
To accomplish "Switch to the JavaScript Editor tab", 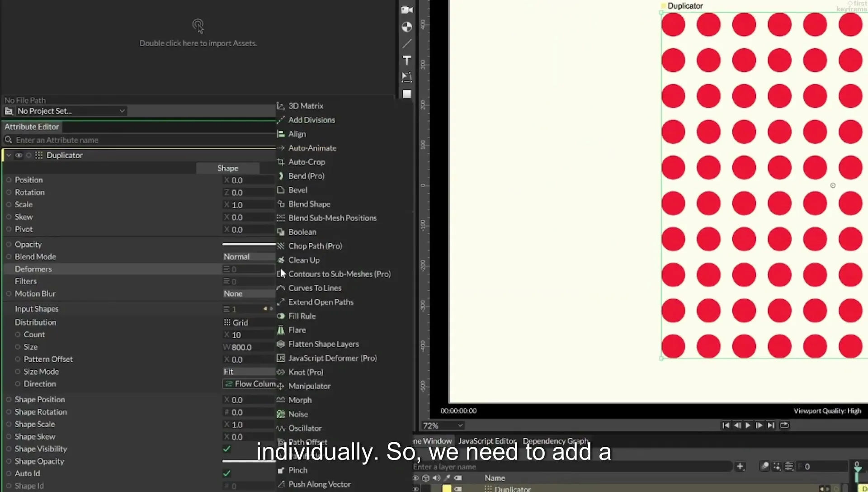I will point(487,441).
